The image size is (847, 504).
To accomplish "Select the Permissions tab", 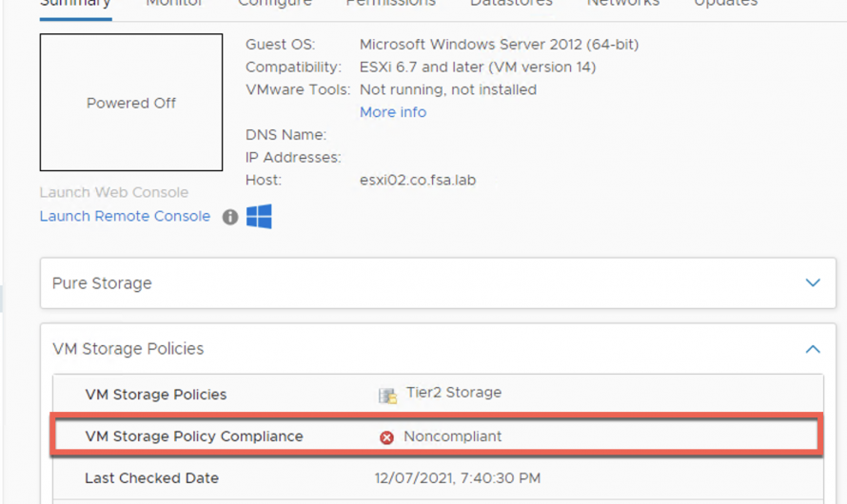I will (x=390, y=4).
